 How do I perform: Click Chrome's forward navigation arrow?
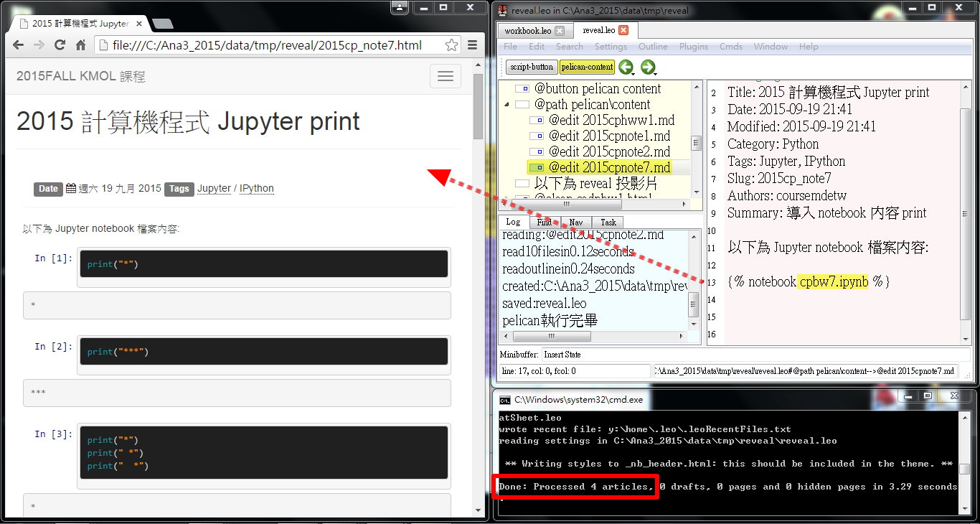[39, 45]
